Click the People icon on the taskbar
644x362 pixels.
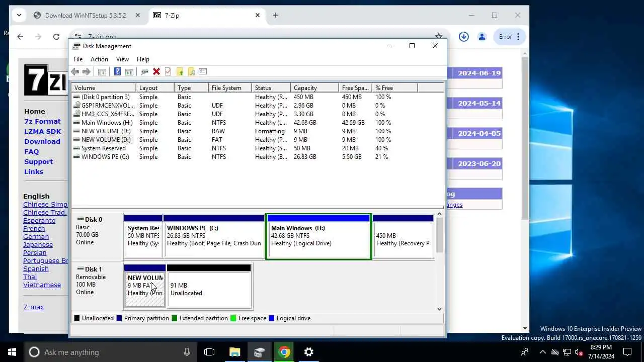pos(525,352)
